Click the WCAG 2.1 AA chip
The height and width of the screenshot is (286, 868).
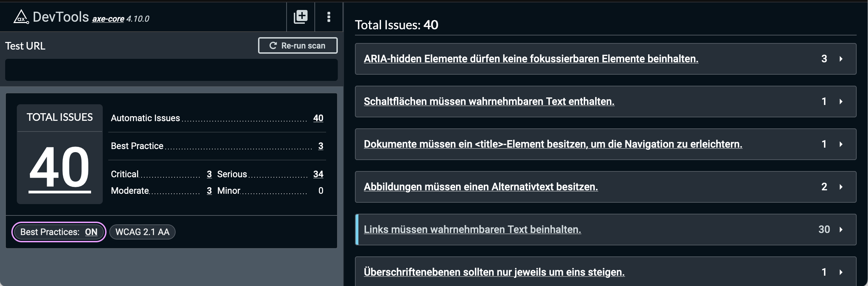(x=142, y=232)
